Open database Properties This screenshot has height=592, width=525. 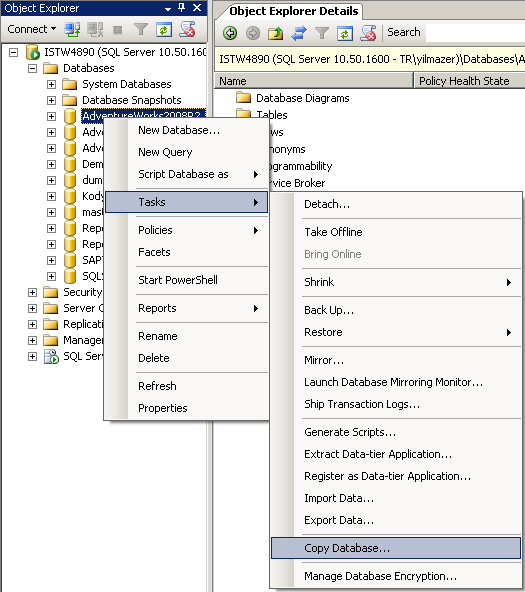click(x=186, y=408)
